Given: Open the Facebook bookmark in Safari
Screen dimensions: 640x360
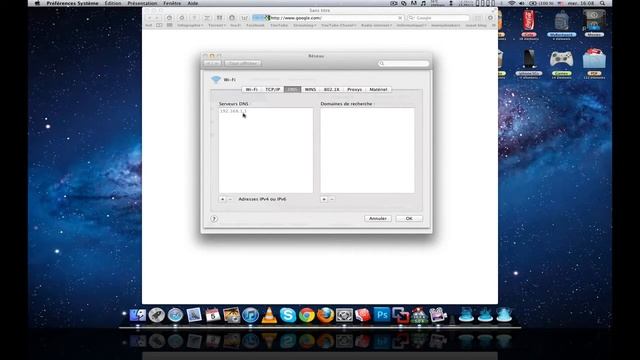Looking at the screenshot, I should point(256,25).
